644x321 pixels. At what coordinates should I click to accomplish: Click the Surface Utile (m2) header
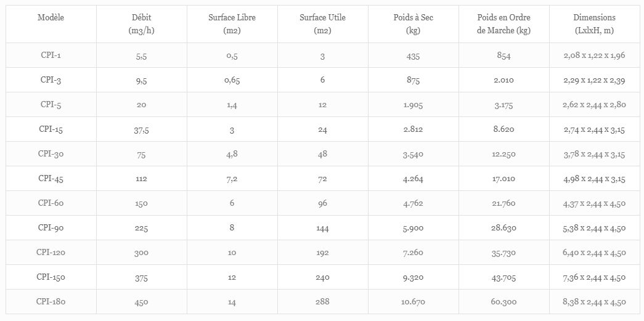click(322, 24)
